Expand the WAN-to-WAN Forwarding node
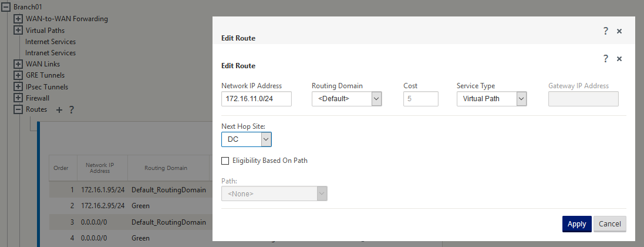 [x=18, y=19]
